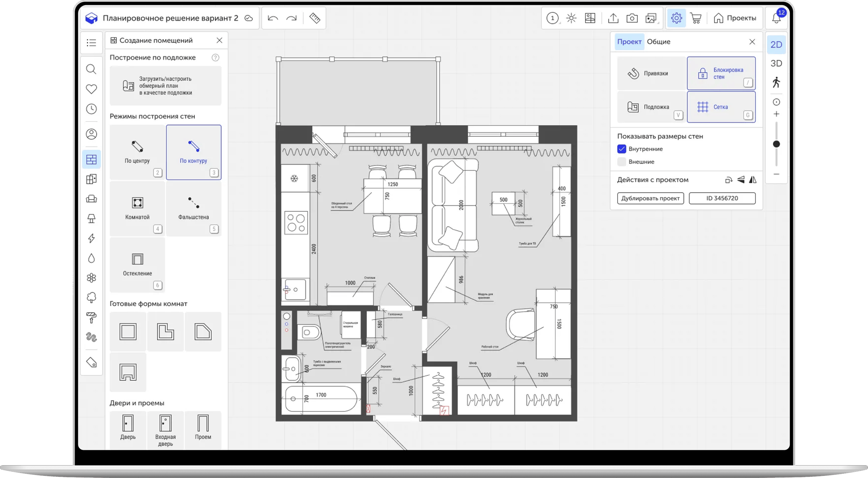The height and width of the screenshot is (478, 868).
Task: Uncheck the Внутренние wall sizes checkbox
Action: click(x=622, y=149)
